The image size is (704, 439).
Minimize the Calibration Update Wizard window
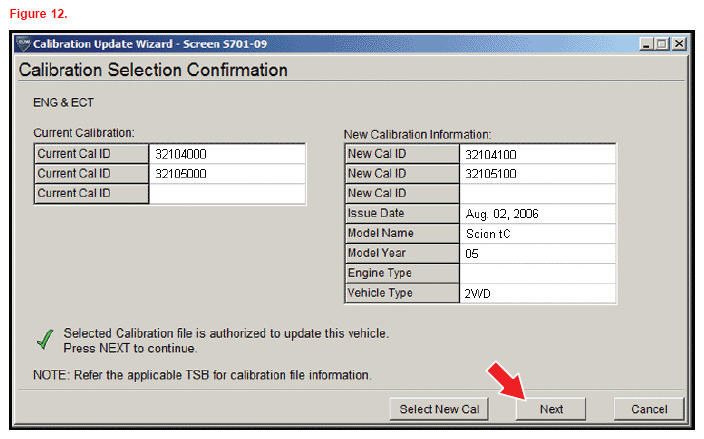tap(647, 44)
